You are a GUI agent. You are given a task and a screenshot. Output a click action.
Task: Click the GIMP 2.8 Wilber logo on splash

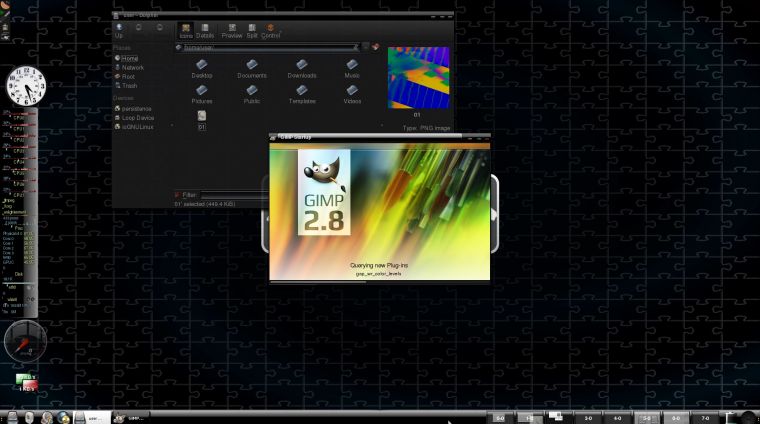pyautogui.click(x=324, y=192)
